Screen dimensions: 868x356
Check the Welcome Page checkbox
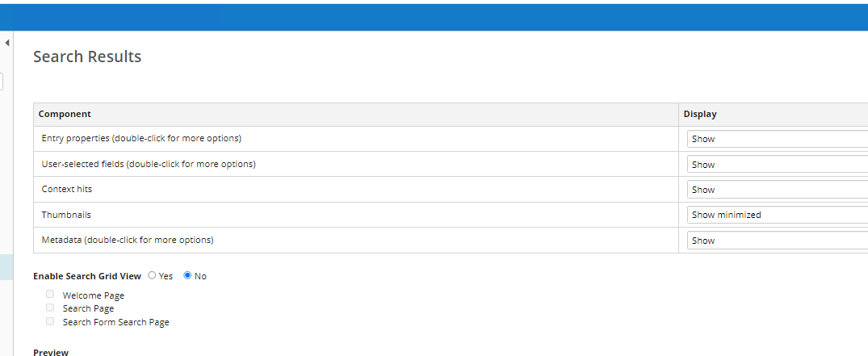[50, 295]
